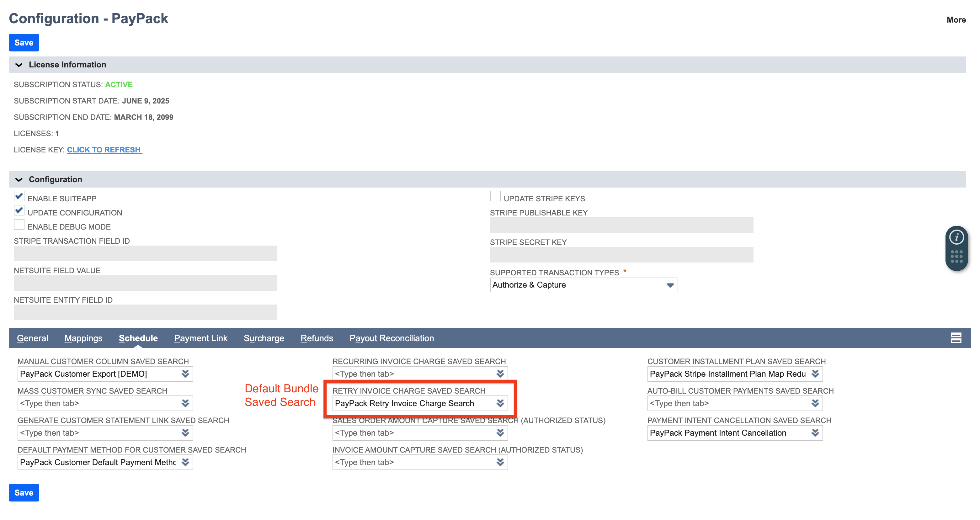The height and width of the screenshot is (520, 980).
Task: Click the bottom Save button
Action: 24,493
